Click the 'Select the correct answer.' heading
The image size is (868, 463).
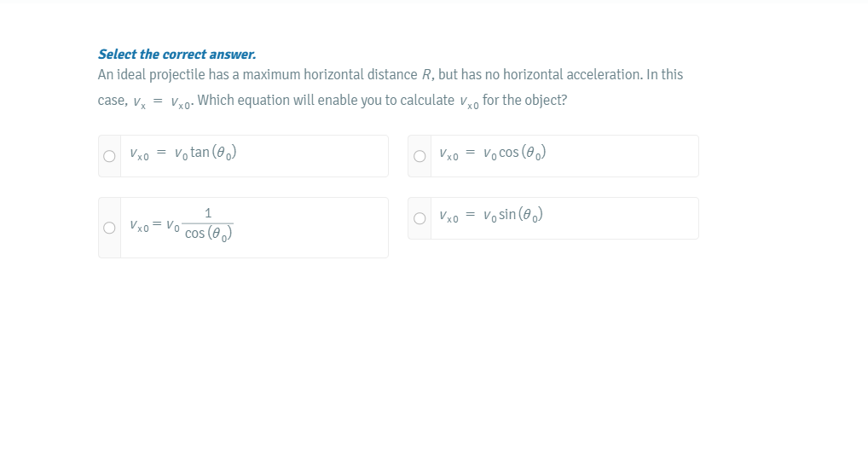176,55
